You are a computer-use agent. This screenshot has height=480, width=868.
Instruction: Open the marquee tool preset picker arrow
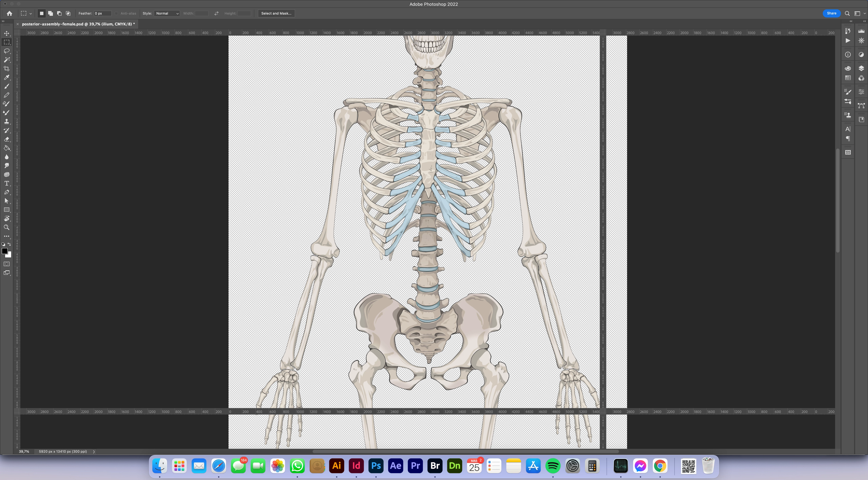pyautogui.click(x=31, y=14)
